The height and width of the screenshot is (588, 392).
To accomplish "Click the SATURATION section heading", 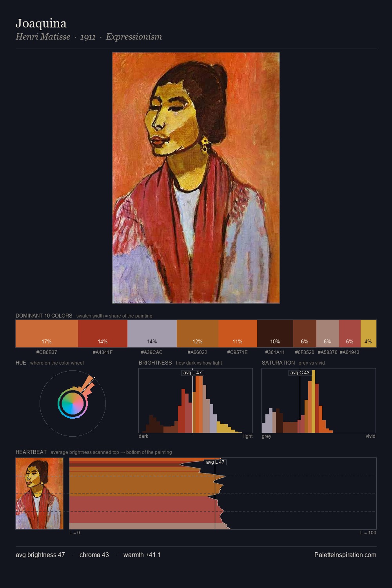I will point(278,363).
